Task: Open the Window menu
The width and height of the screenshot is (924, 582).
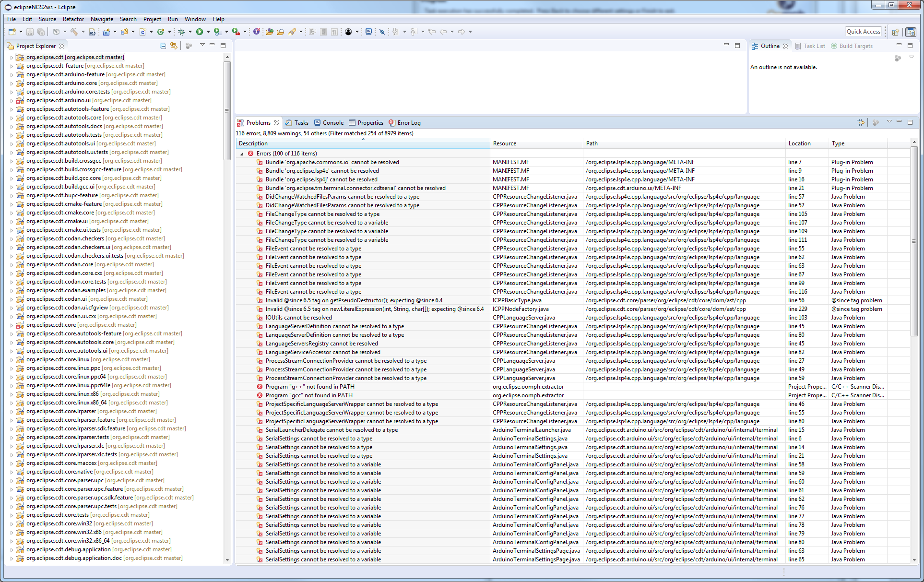Action: pos(195,19)
